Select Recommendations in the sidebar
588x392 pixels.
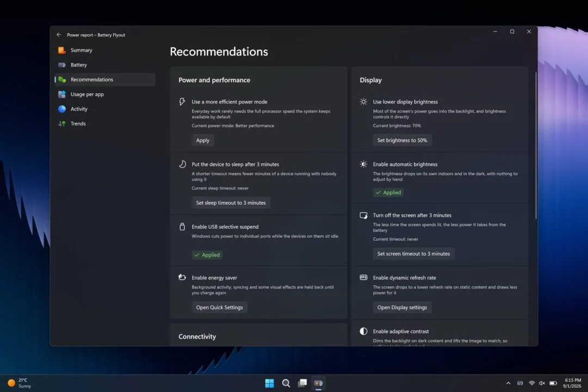(105, 79)
